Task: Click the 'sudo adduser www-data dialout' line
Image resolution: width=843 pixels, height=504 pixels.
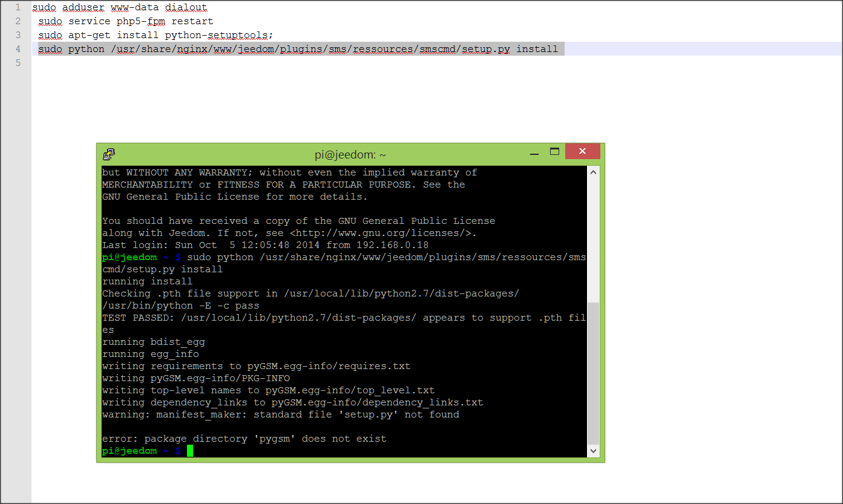Action: (119, 8)
